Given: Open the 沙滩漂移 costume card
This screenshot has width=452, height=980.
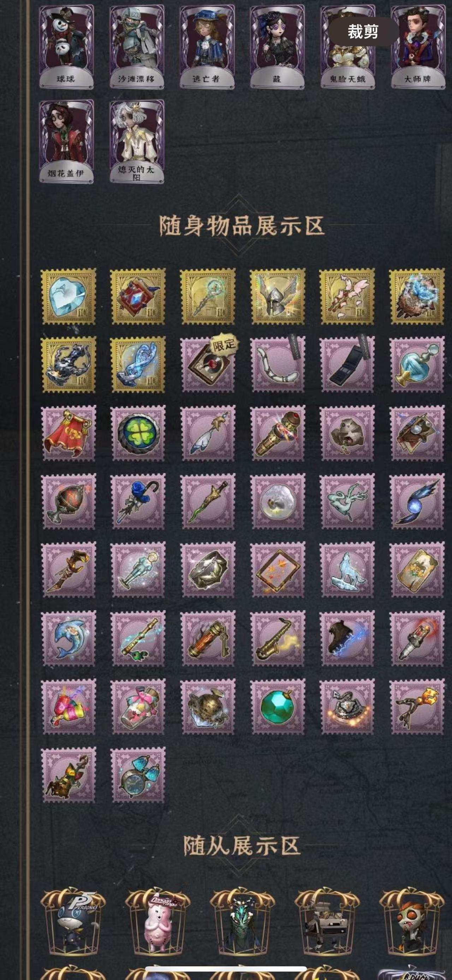Looking at the screenshot, I should [x=137, y=47].
